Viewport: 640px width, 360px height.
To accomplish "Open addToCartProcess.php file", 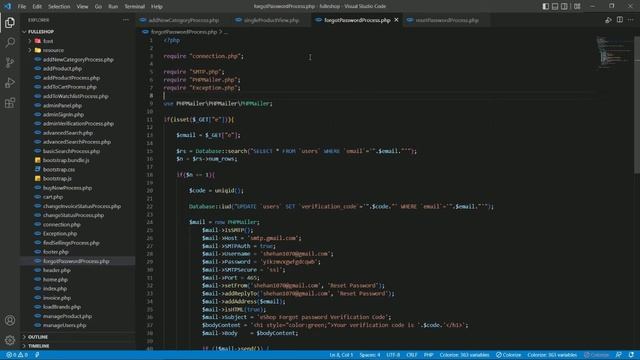I will [x=69, y=87].
